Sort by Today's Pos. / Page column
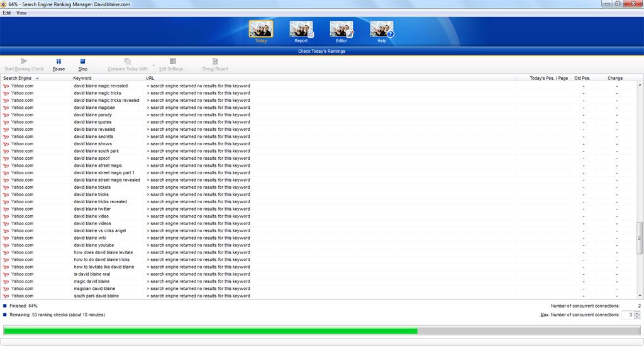This screenshot has width=644, height=346. pos(543,78)
